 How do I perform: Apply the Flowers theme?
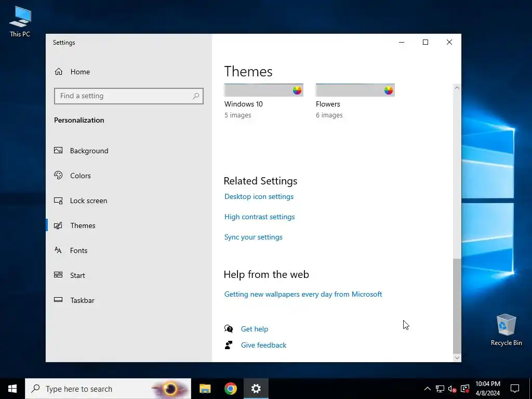[x=355, y=101]
